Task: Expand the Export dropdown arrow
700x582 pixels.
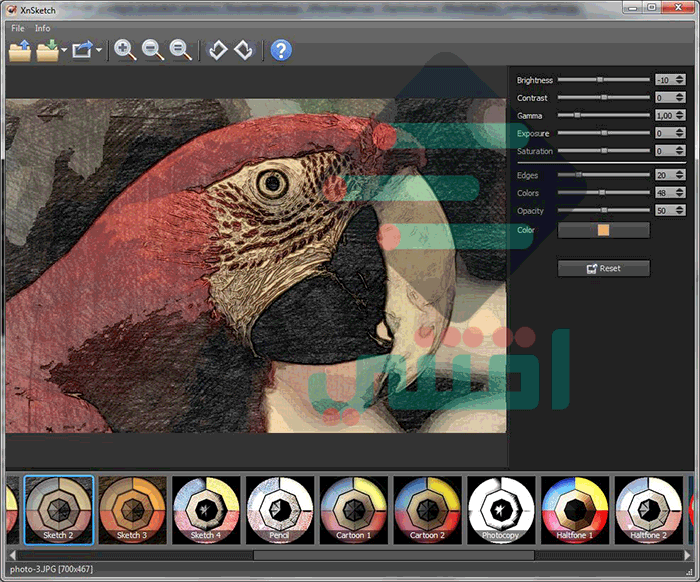Action: click(x=99, y=50)
